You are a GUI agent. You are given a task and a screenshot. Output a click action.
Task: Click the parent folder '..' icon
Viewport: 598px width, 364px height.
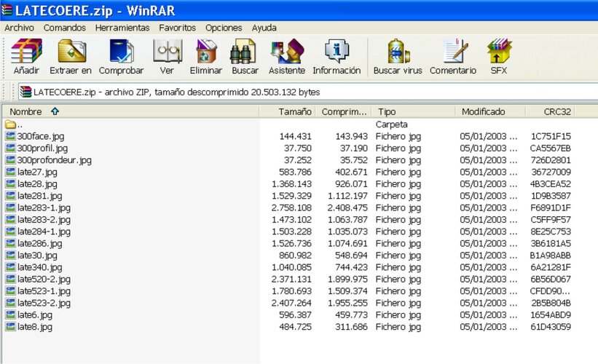tap(10, 124)
